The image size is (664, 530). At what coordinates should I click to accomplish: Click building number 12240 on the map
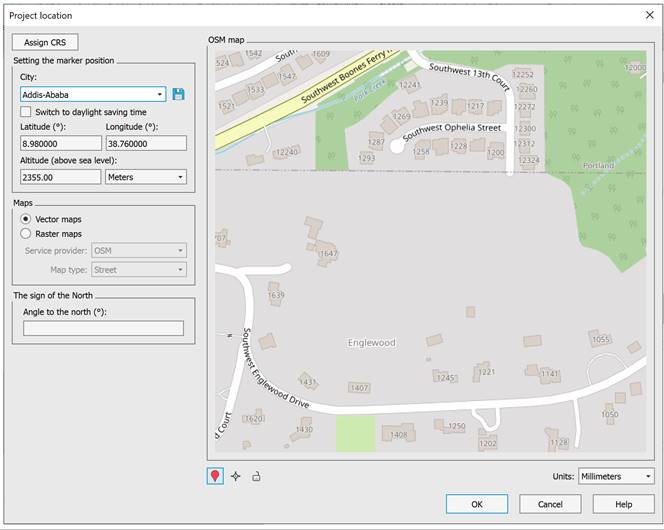pyautogui.click(x=287, y=152)
